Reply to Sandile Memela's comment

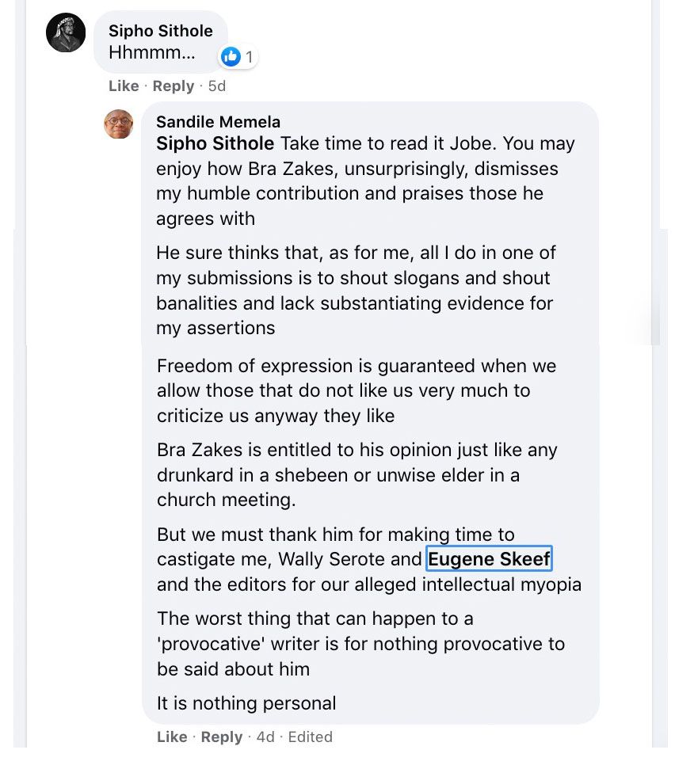(221, 736)
